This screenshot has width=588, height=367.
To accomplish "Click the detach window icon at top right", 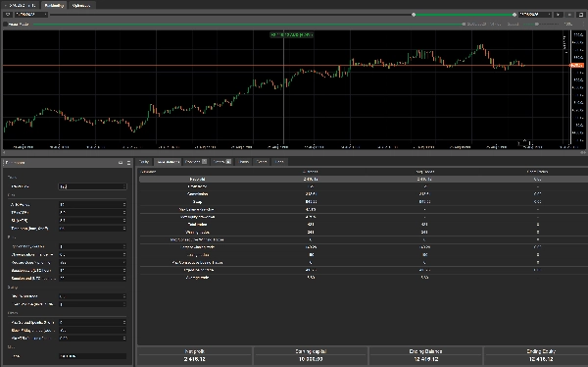I will click(581, 15).
